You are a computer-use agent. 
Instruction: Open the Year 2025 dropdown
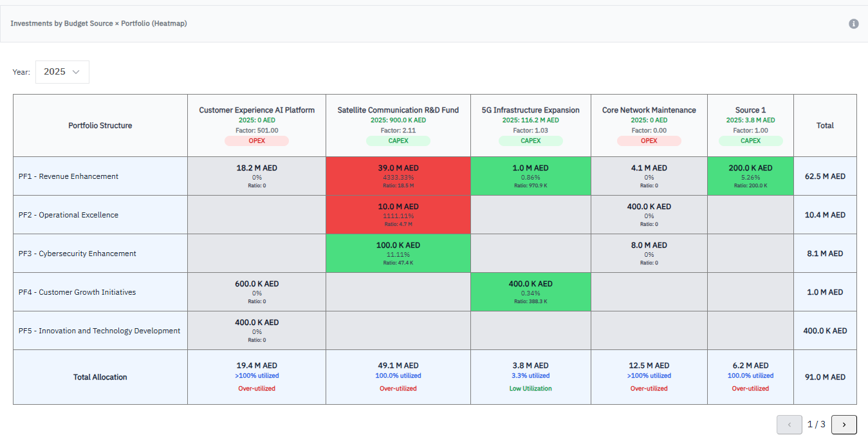coord(62,72)
